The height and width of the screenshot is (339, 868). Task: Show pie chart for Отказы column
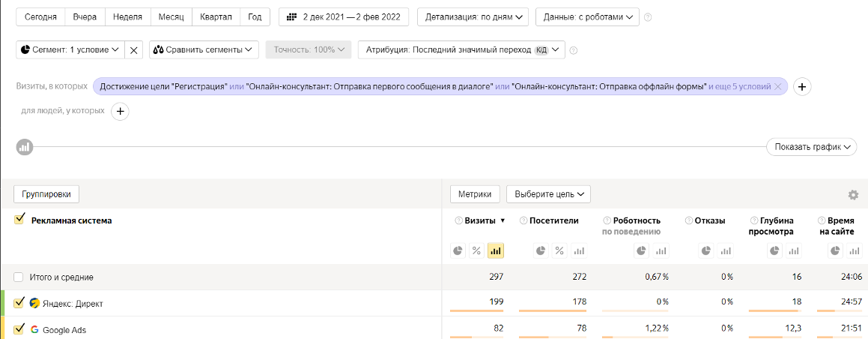tap(706, 251)
